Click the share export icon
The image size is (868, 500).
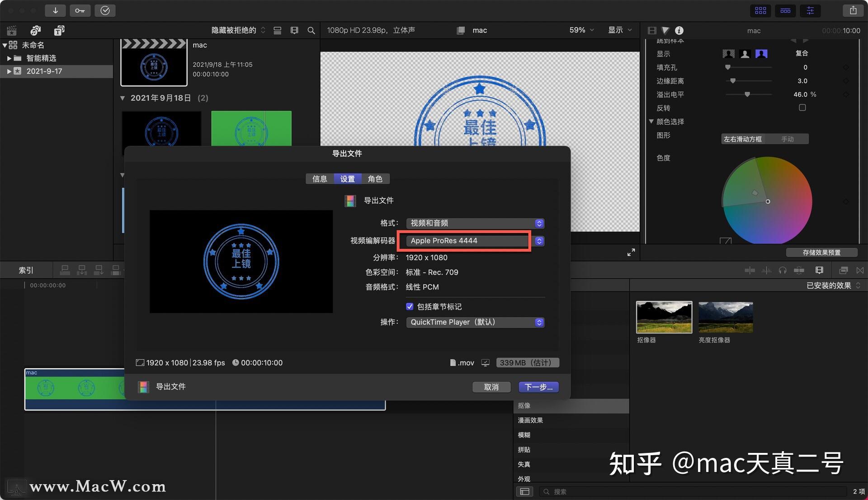853,10
